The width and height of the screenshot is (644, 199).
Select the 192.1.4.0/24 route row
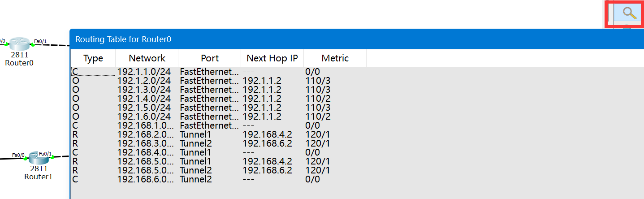(144, 99)
